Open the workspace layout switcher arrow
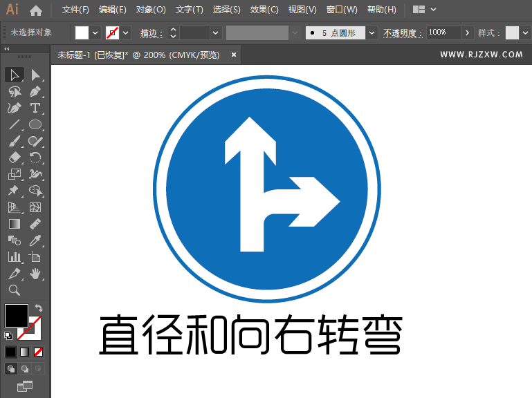Image resolution: width=532 pixels, height=398 pixels. tap(433, 10)
